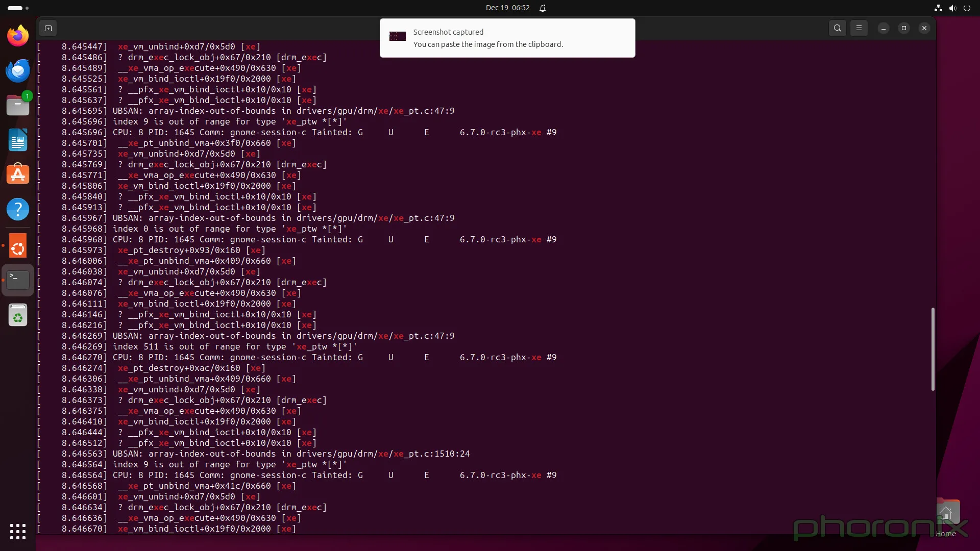Click the UBSAN line timestamped 8.645695
This screenshot has height=551, width=980.
(x=246, y=111)
